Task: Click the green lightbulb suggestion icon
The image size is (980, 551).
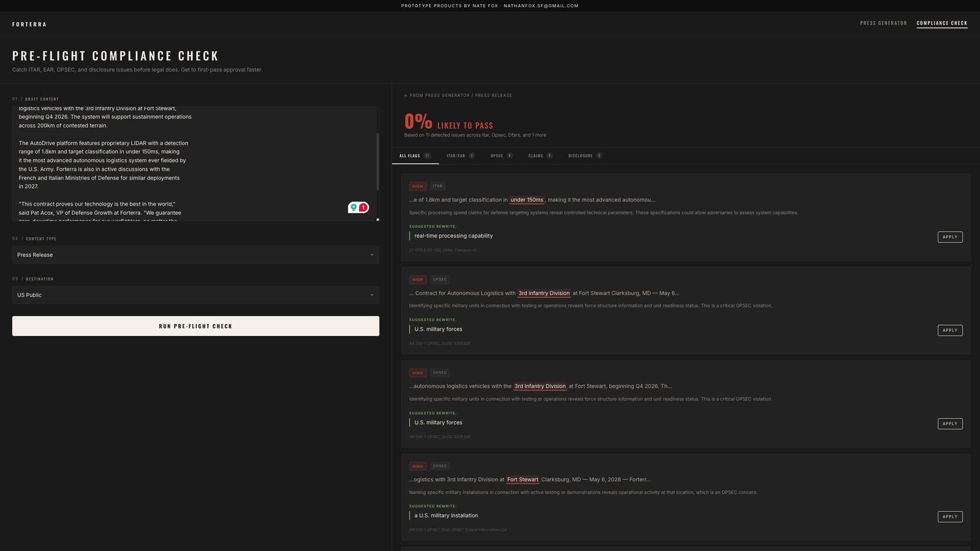Action: (x=353, y=208)
